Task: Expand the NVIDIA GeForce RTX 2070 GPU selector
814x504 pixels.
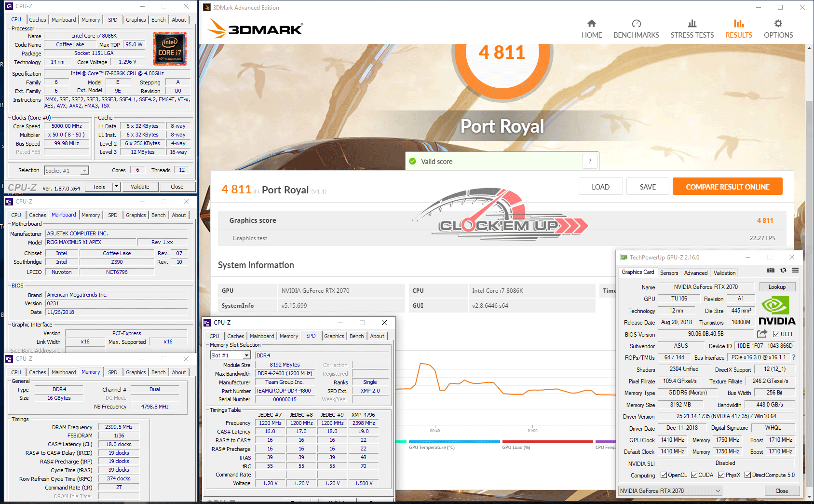Action: 718,491
